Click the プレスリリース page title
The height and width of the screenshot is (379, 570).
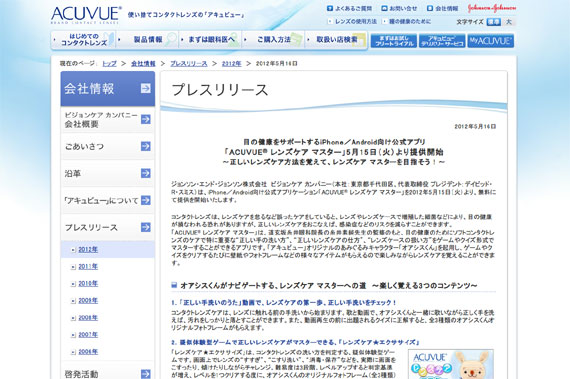(220, 90)
